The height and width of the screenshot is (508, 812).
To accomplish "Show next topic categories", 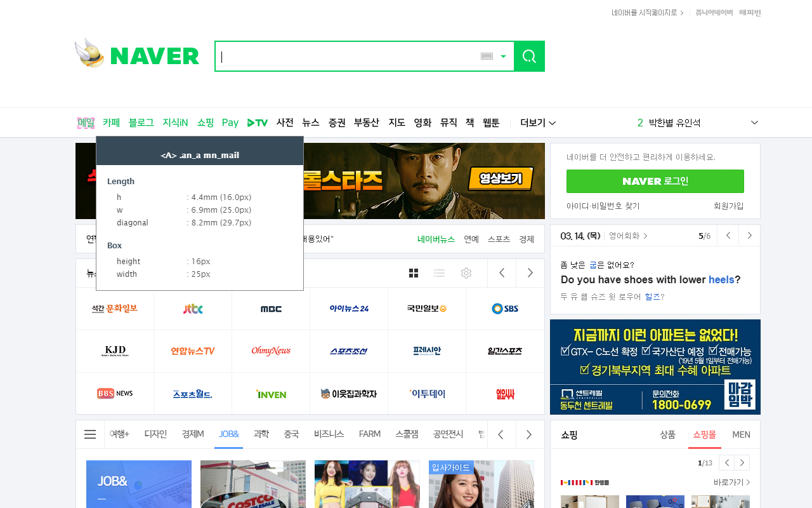I will 529,434.
